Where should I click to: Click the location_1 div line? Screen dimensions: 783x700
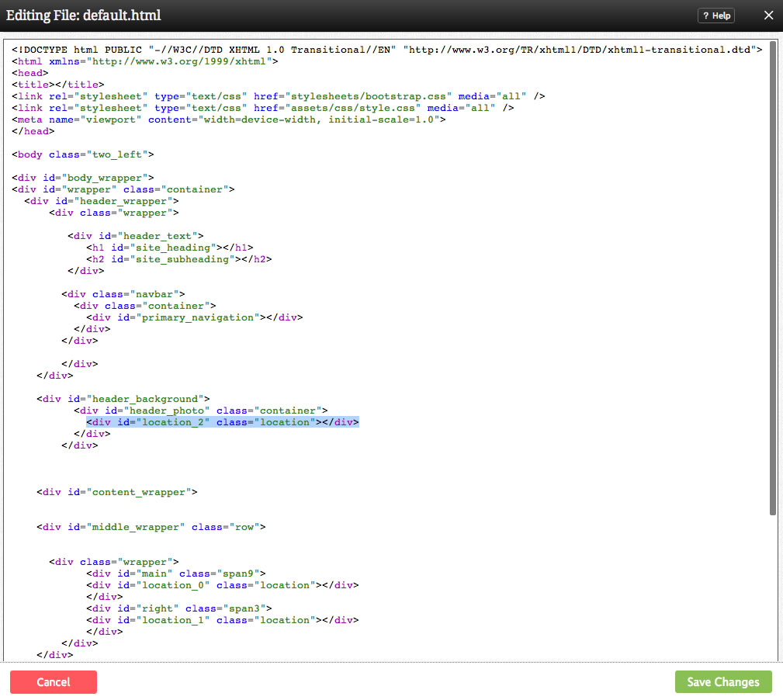click(x=222, y=620)
